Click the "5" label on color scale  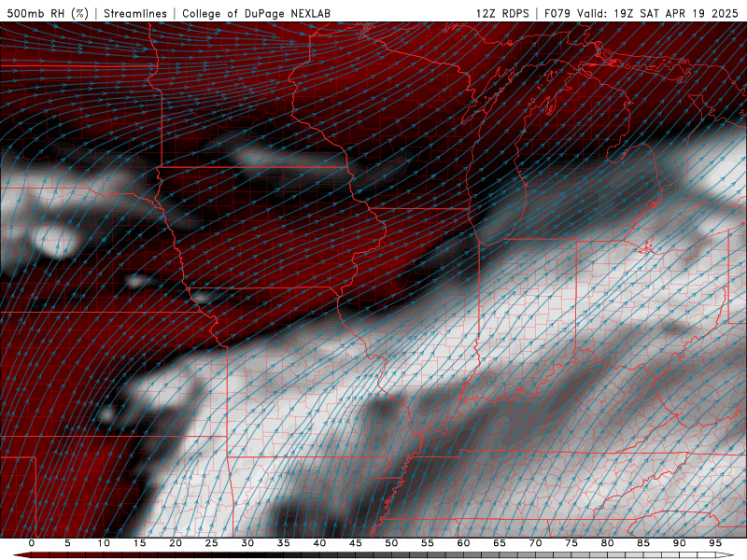click(x=67, y=543)
